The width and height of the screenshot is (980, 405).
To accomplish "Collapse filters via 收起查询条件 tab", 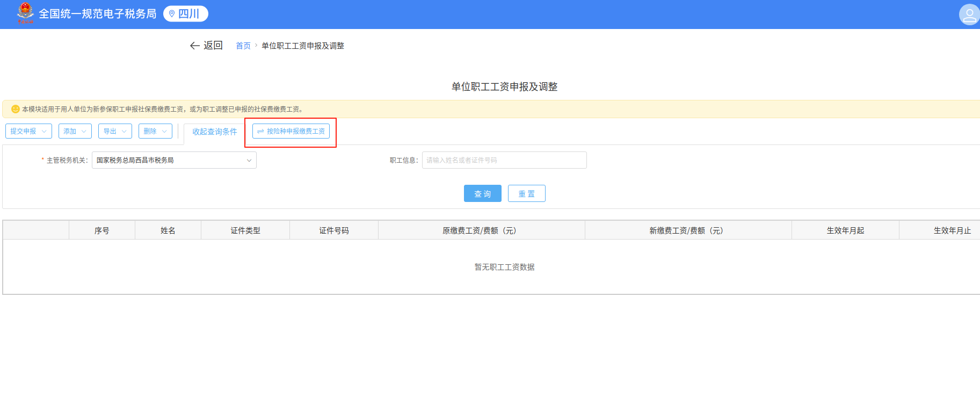I will coord(214,132).
